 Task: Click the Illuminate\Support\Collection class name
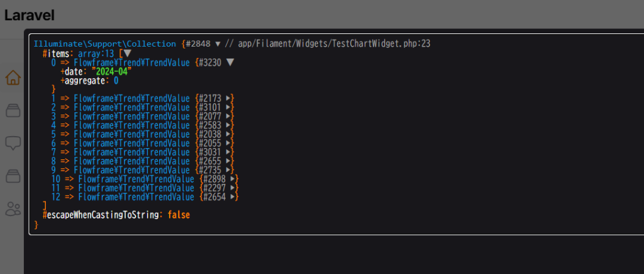tap(105, 43)
